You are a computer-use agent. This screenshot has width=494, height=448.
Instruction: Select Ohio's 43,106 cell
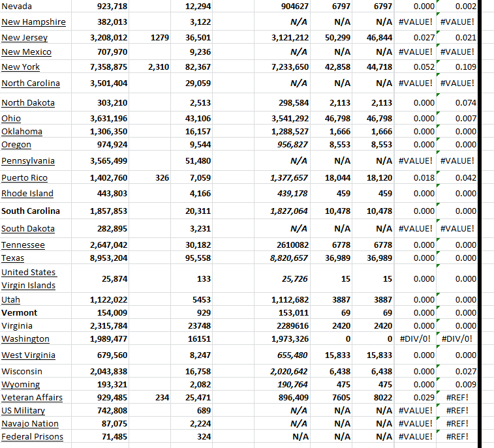coord(192,119)
